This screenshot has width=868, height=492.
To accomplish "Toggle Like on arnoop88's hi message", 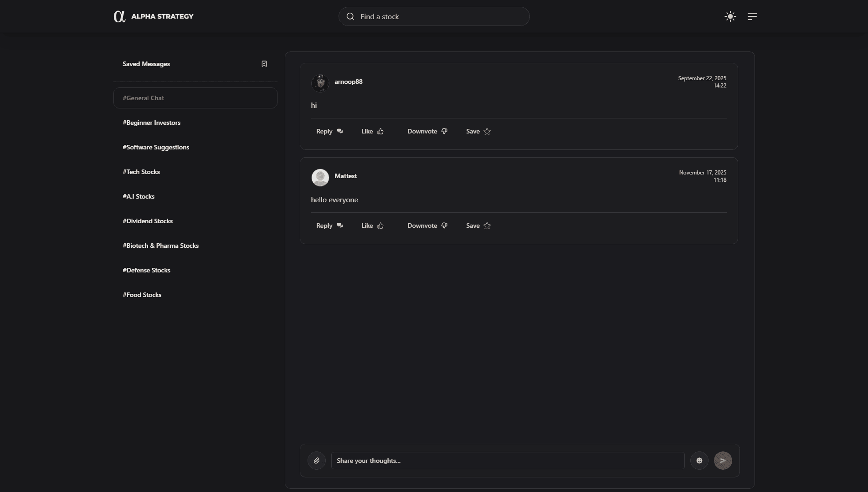I will (x=372, y=131).
